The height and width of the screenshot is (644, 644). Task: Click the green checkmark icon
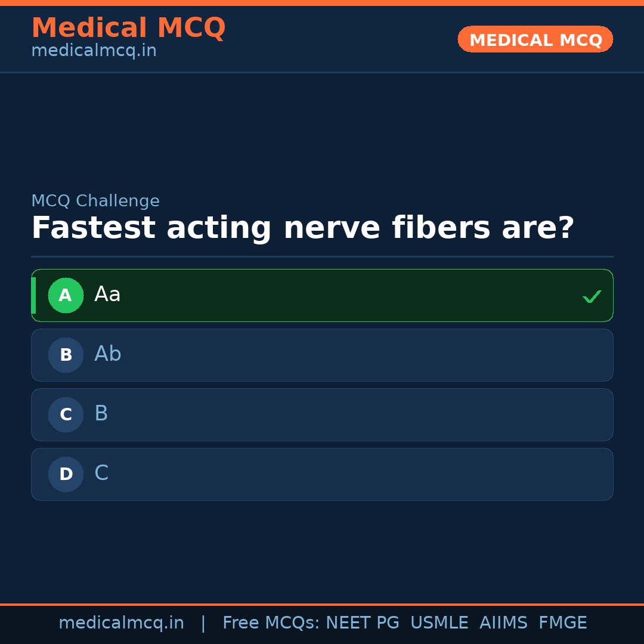tap(592, 296)
